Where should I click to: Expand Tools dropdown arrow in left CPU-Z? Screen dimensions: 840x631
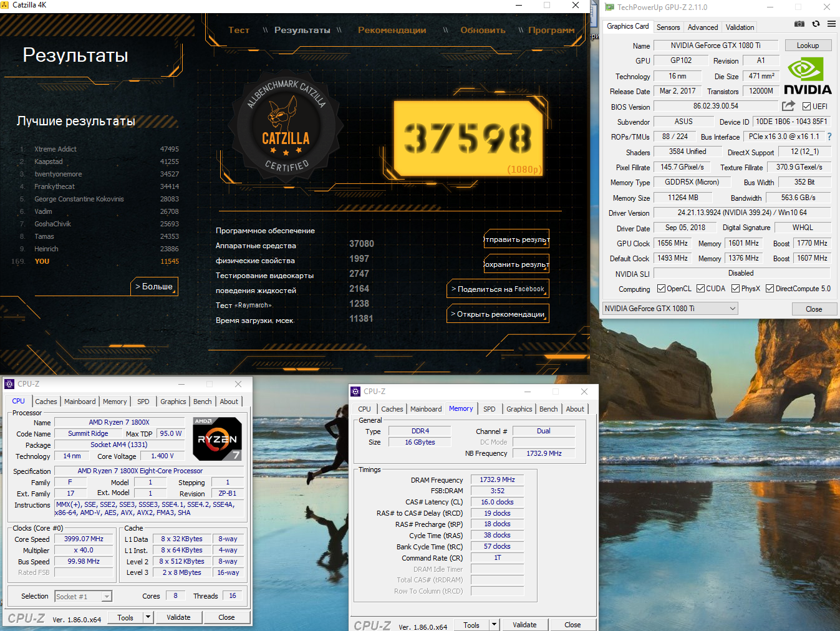[x=148, y=617]
